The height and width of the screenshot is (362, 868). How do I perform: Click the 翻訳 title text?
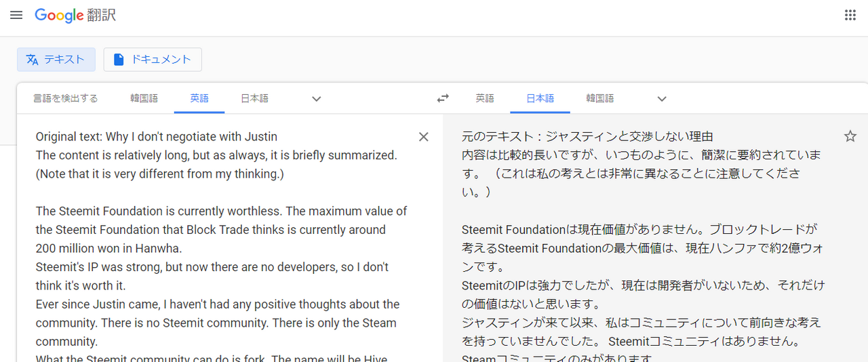[102, 15]
